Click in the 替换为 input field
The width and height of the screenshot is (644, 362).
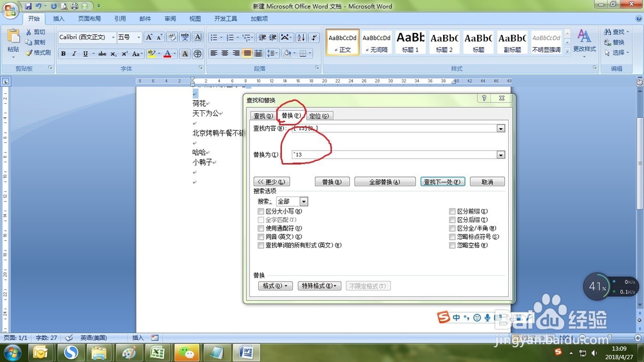click(394, 155)
